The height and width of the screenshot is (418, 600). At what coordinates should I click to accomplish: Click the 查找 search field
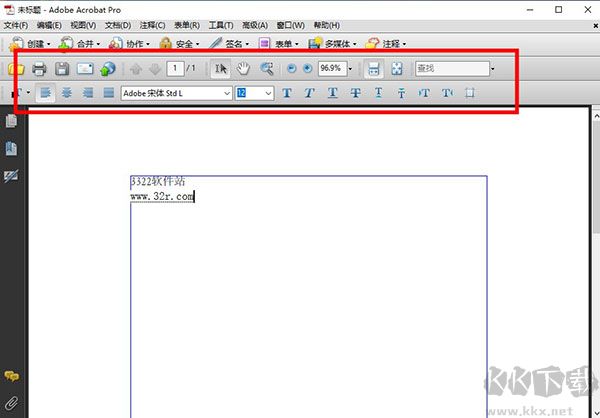[x=452, y=69]
